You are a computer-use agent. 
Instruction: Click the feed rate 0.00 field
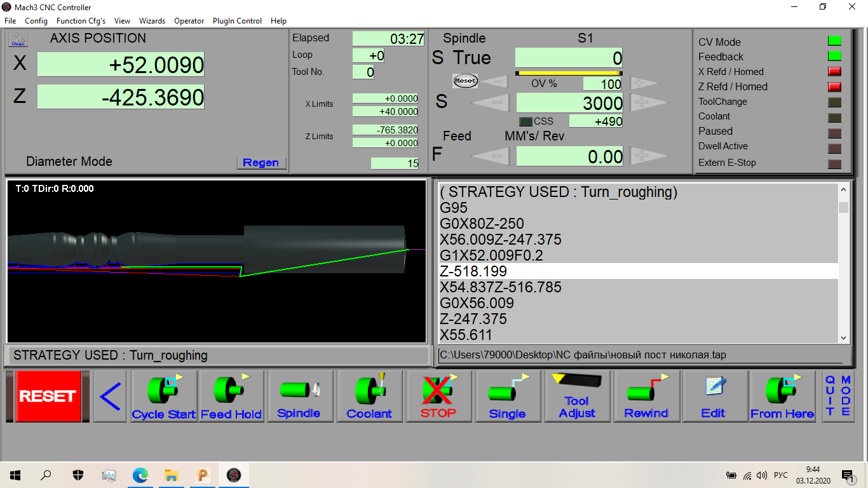[x=570, y=156]
